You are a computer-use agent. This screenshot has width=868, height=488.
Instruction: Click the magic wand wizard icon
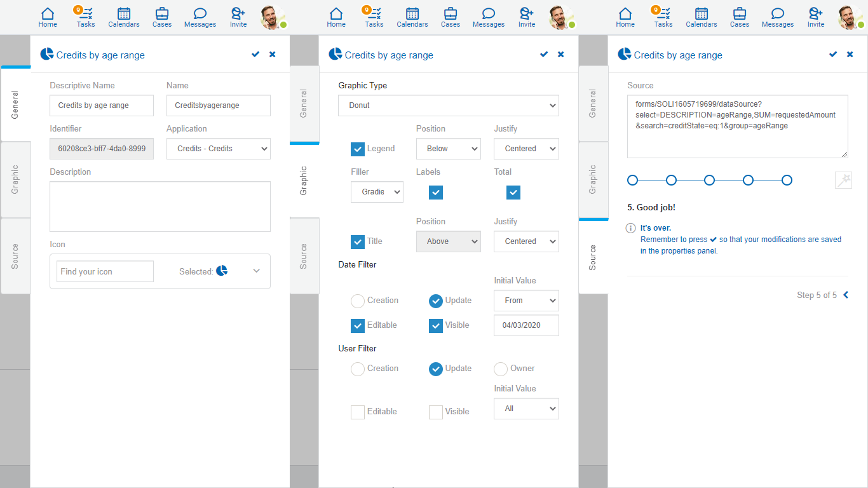pos(843,180)
